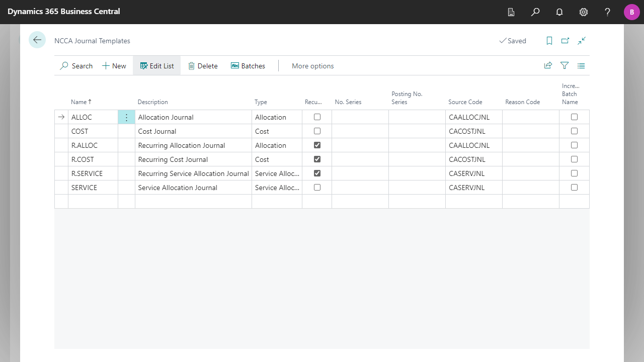644x362 pixels.
Task: Open Batches from the action bar
Action: pyautogui.click(x=248, y=66)
